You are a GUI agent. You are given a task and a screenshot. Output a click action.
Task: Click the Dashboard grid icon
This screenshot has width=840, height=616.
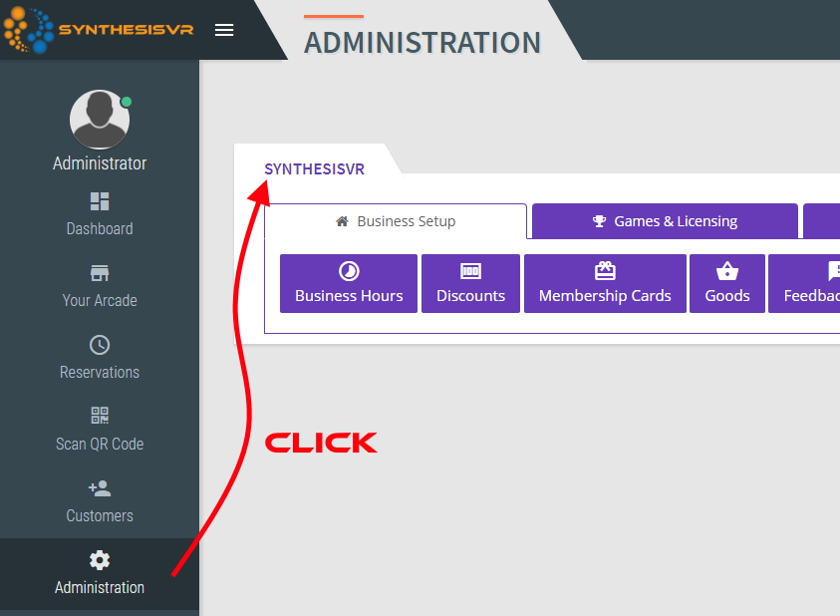(x=100, y=201)
